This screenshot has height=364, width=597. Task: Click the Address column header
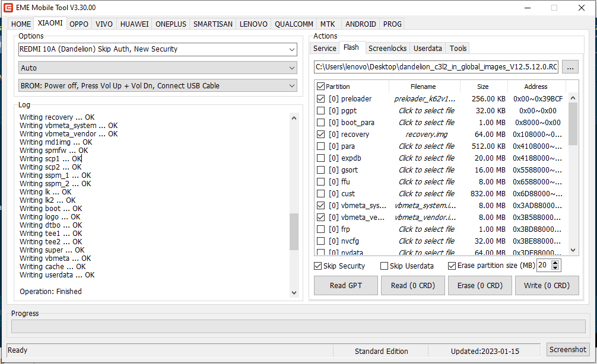click(536, 87)
